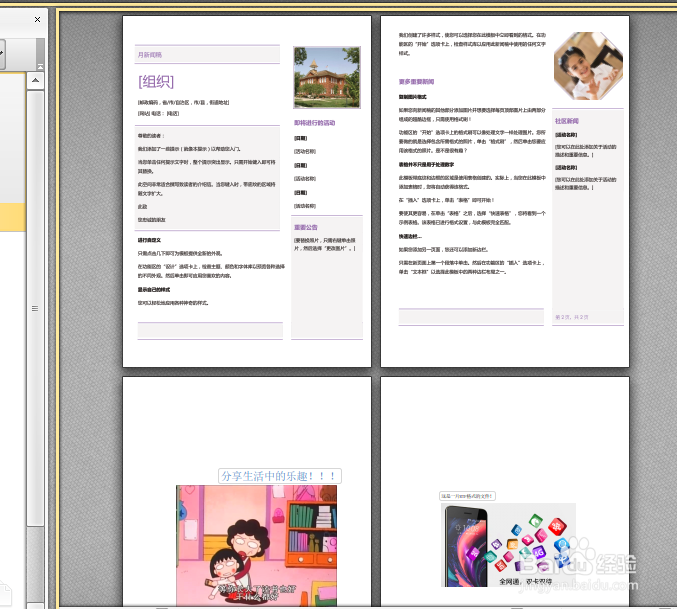The width and height of the screenshot is (677, 609).
Task: Click the smartphone picture on page four
Action: (x=508, y=545)
